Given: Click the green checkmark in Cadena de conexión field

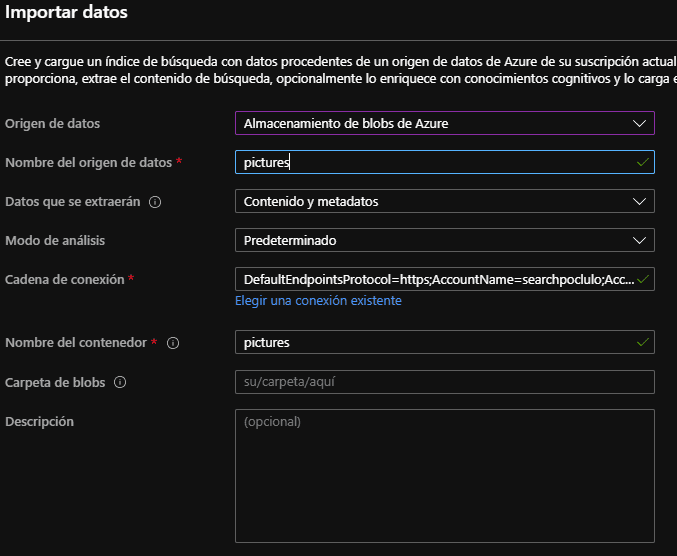Looking at the screenshot, I should pos(643,279).
